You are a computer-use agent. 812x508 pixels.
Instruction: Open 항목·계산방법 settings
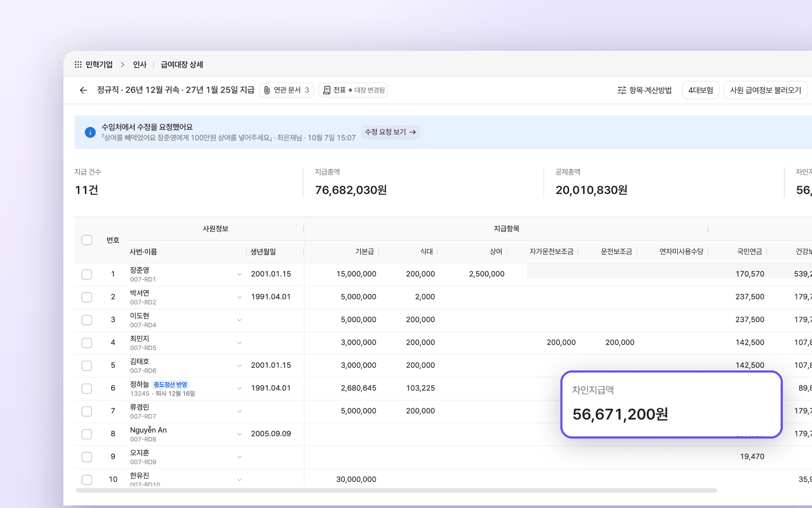click(645, 90)
